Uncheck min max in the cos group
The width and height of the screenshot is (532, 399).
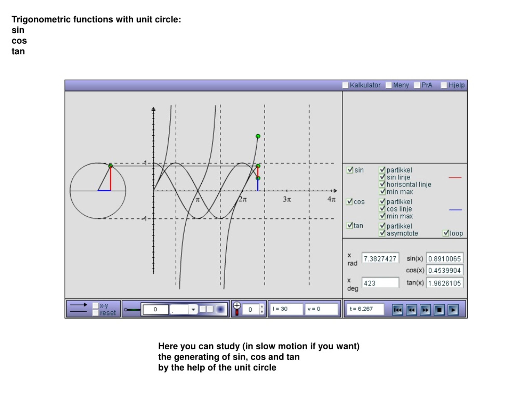(x=382, y=216)
